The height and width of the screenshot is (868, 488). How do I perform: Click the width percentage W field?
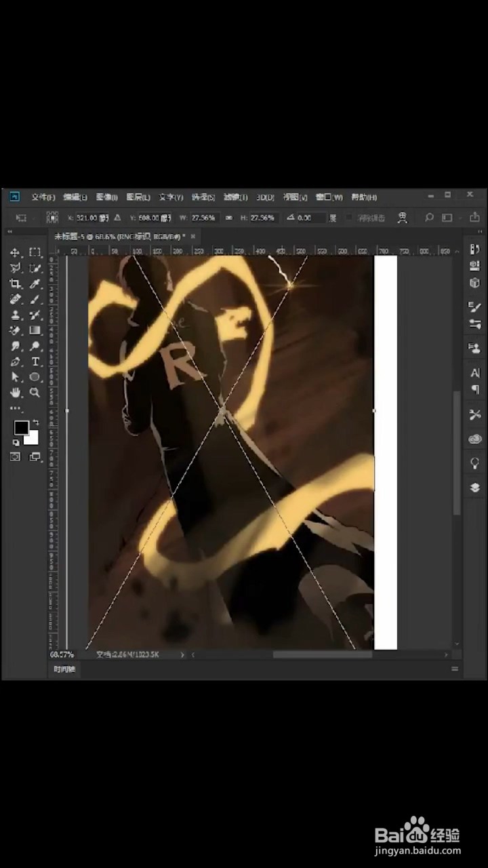tap(204, 218)
